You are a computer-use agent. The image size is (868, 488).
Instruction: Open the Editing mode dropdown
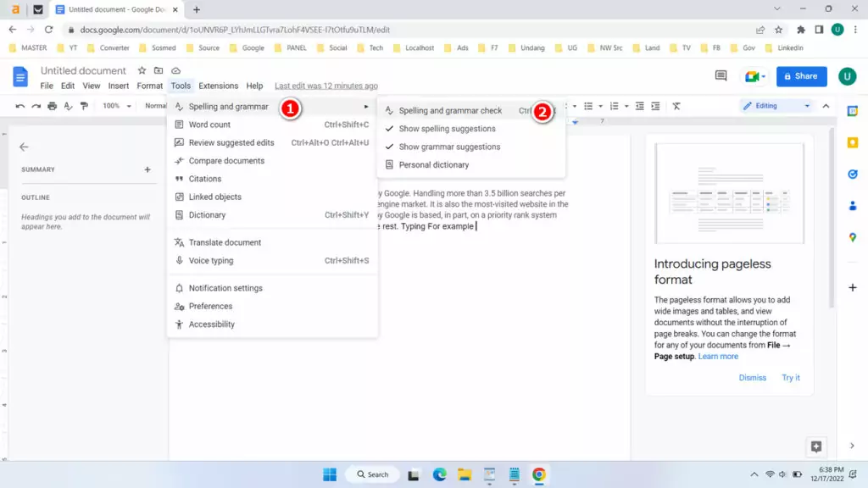pyautogui.click(x=775, y=105)
